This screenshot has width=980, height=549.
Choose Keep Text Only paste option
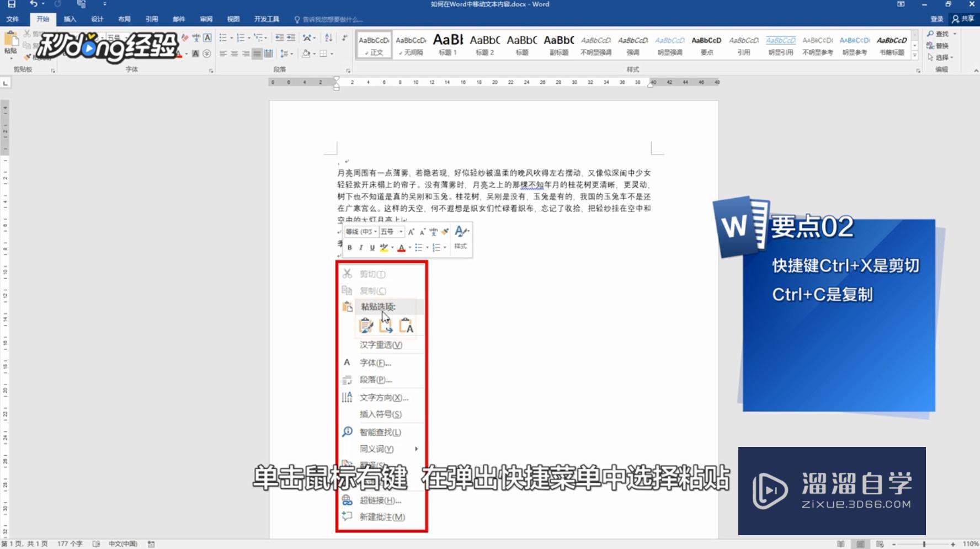tap(406, 326)
